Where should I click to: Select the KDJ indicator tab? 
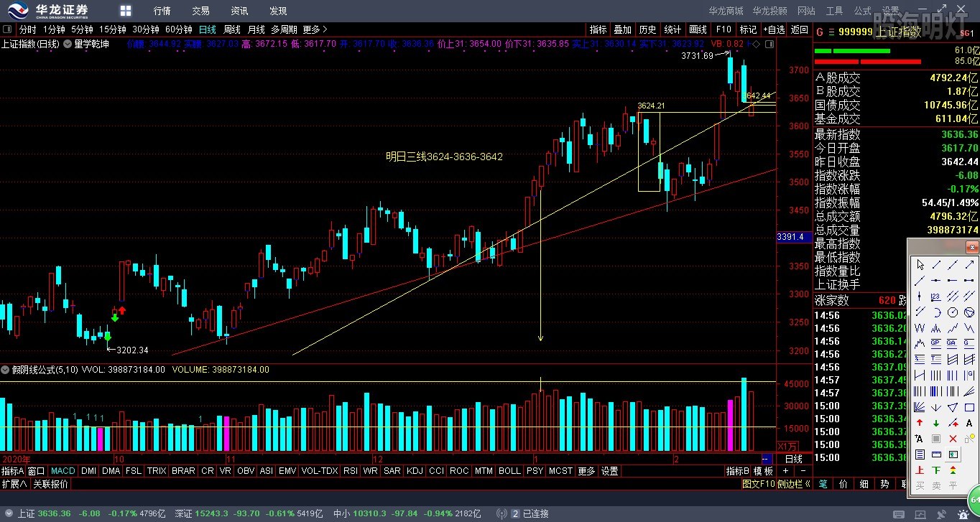pyautogui.click(x=415, y=471)
